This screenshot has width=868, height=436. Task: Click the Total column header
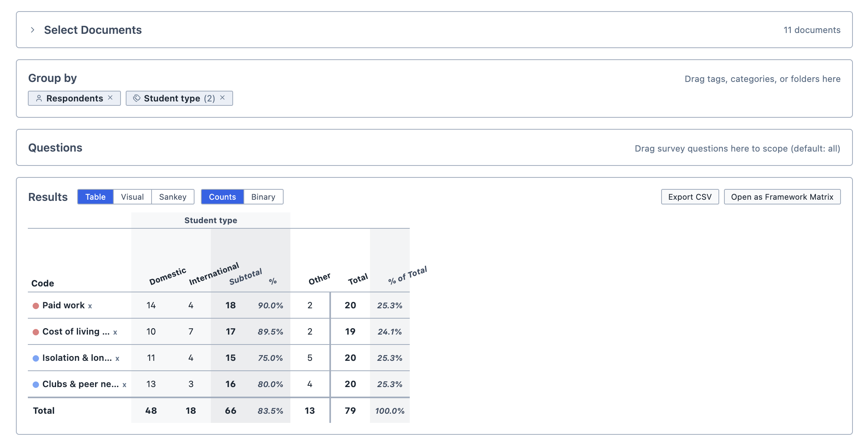click(358, 279)
